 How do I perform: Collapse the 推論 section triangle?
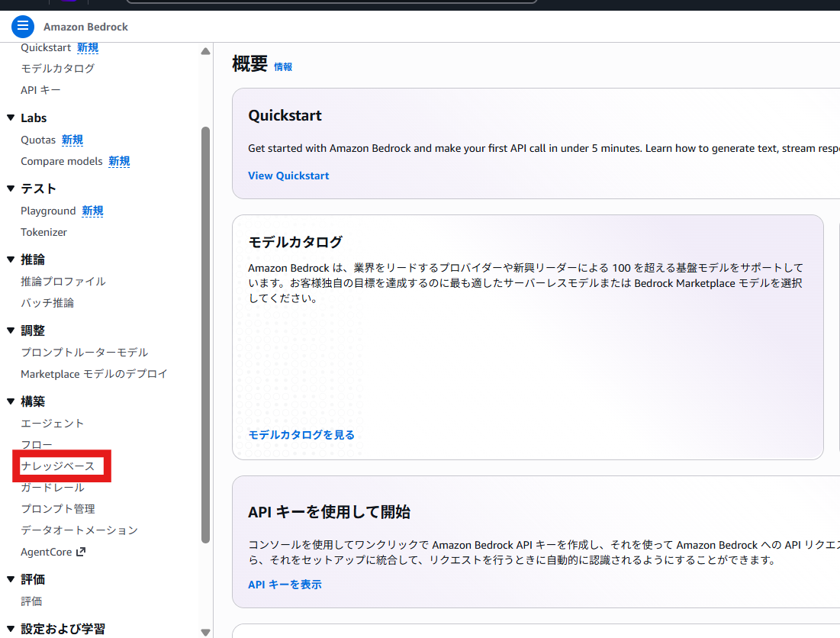(x=11, y=259)
